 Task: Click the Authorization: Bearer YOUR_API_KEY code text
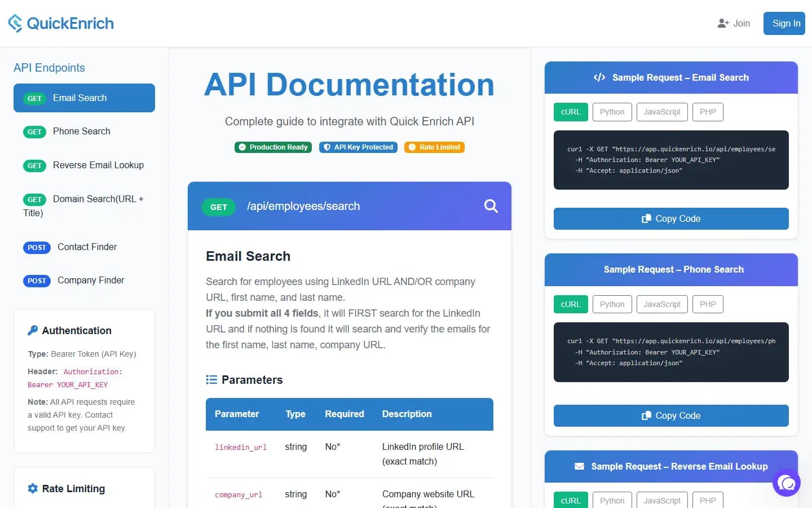pyautogui.click(x=75, y=378)
